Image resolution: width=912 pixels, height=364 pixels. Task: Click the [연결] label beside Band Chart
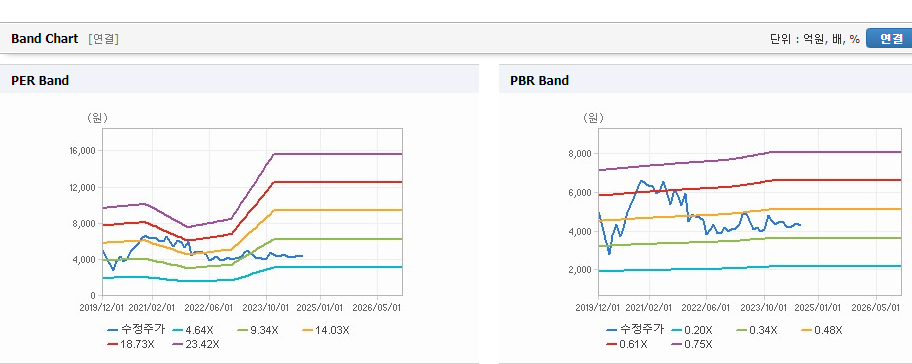coord(104,39)
